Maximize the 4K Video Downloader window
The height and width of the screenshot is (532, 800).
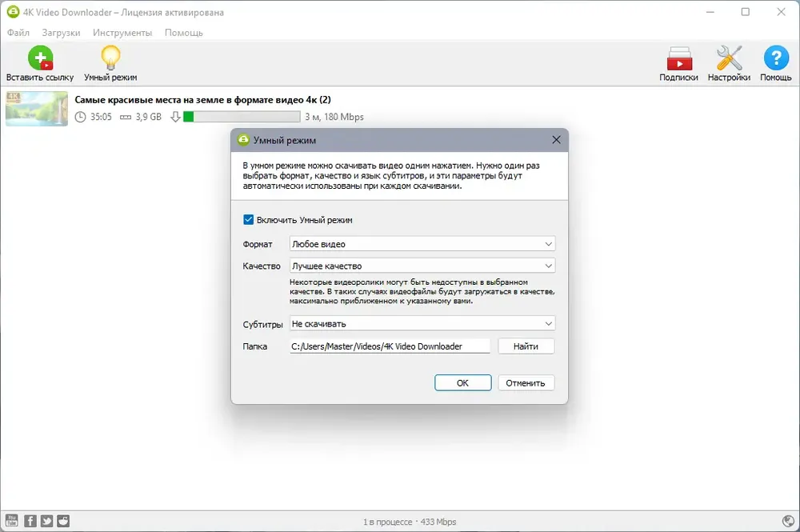pos(746,12)
